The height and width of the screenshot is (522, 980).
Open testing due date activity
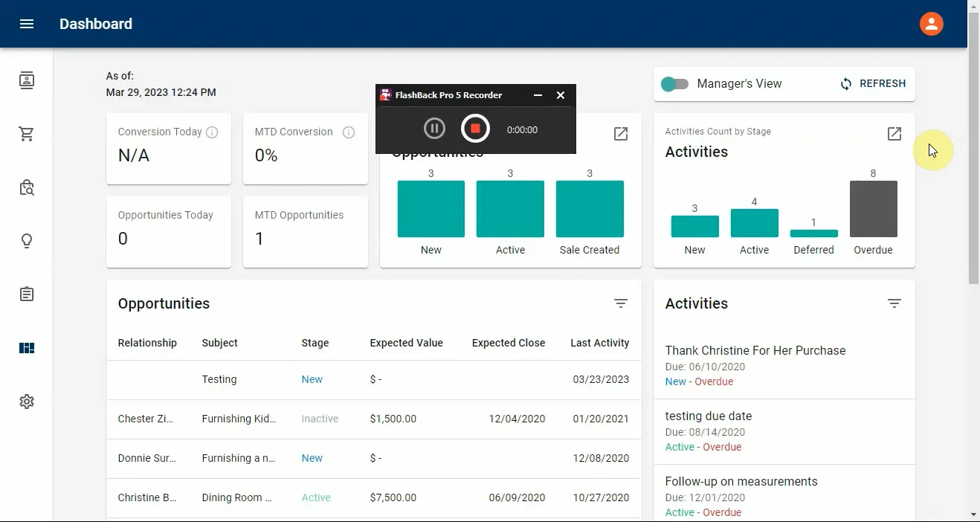[x=784, y=431]
